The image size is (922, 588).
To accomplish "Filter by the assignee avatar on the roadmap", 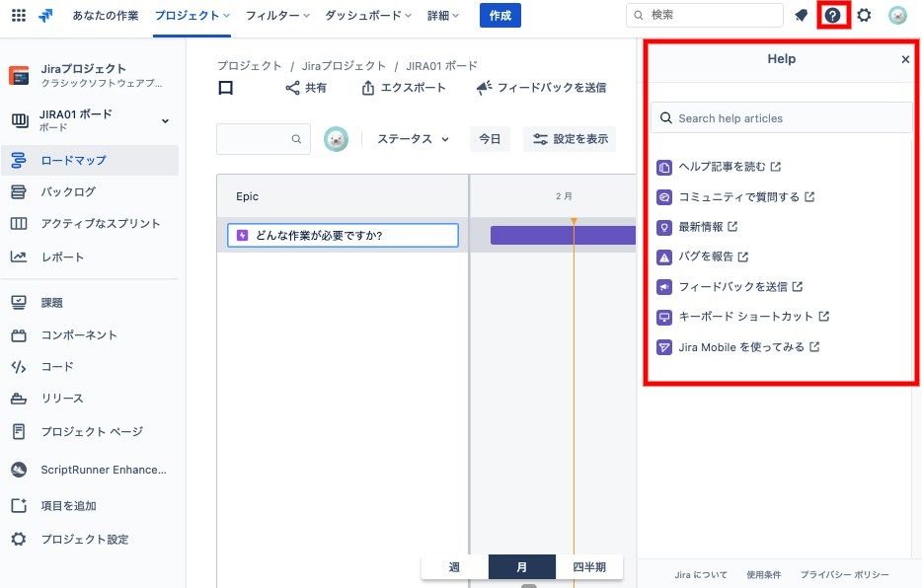I will [336, 139].
